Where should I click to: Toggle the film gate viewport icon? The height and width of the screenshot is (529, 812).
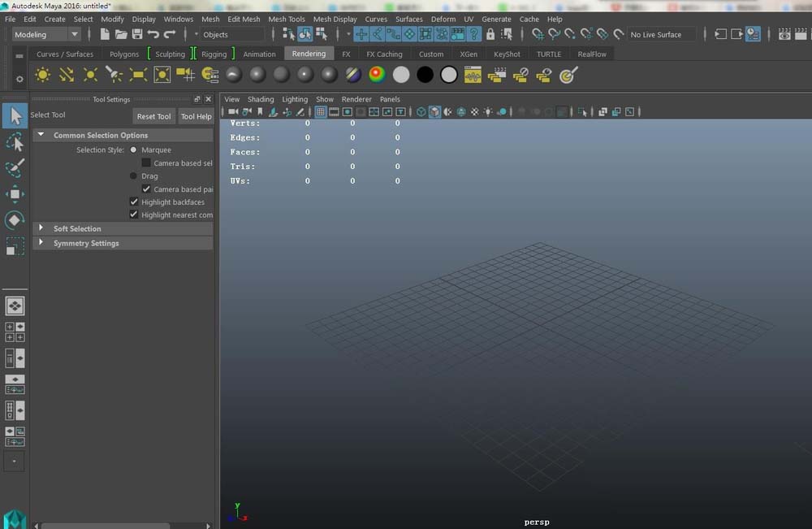tap(334, 112)
